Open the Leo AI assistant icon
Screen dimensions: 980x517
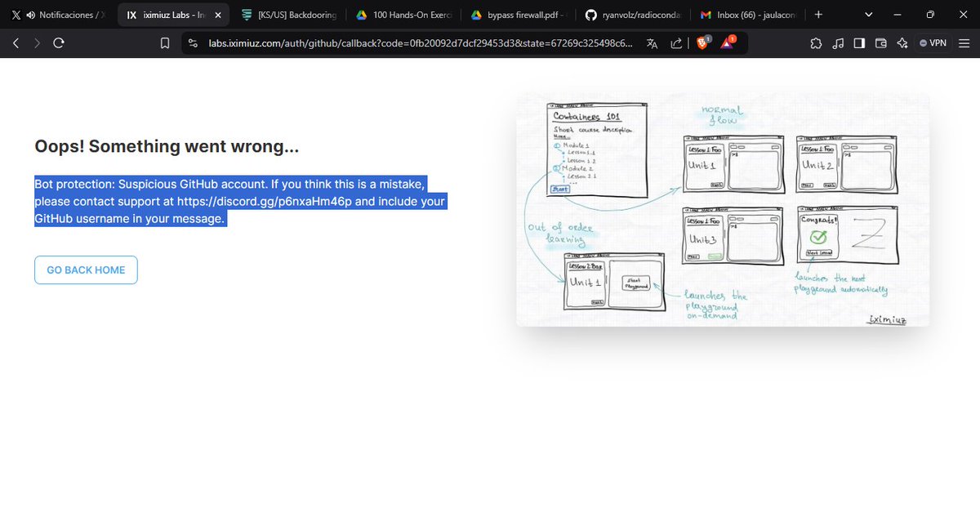tap(902, 42)
